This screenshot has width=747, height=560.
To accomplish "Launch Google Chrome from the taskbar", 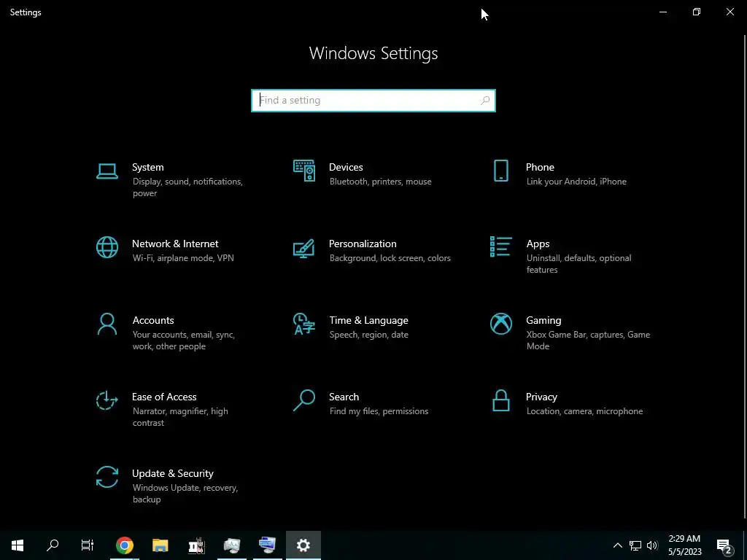I will (124, 545).
